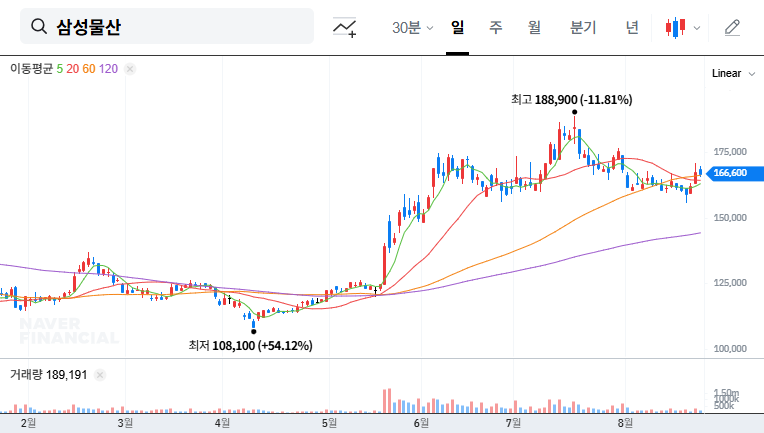Click the 4월 date axis label
The height and width of the screenshot is (433, 764).
tap(222, 423)
